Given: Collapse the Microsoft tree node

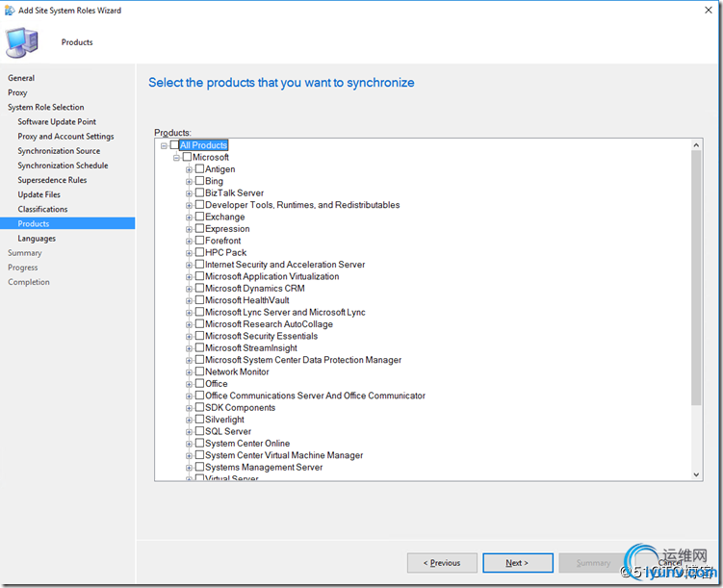Looking at the screenshot, I should point(176,158).
